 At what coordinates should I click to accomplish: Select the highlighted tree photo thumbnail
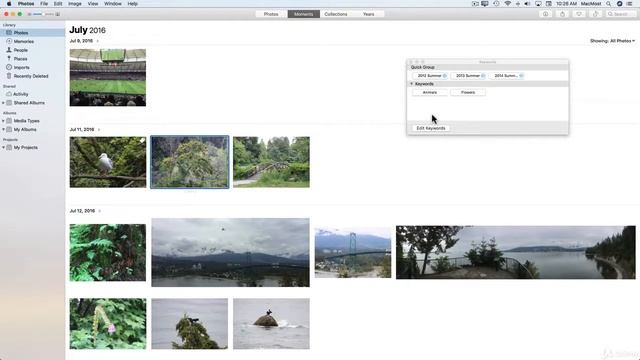pos(190,162)
